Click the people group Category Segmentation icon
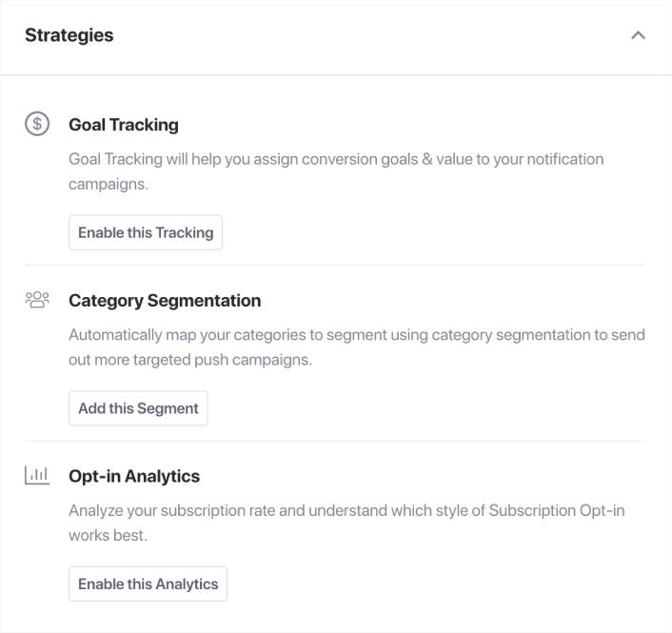 pos(37,300)
